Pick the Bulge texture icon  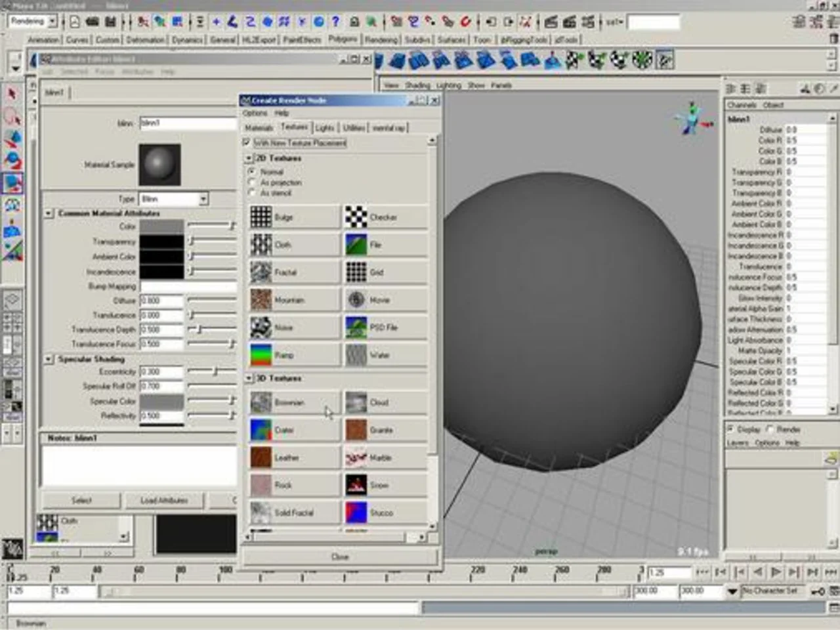[x=261, y=217]
